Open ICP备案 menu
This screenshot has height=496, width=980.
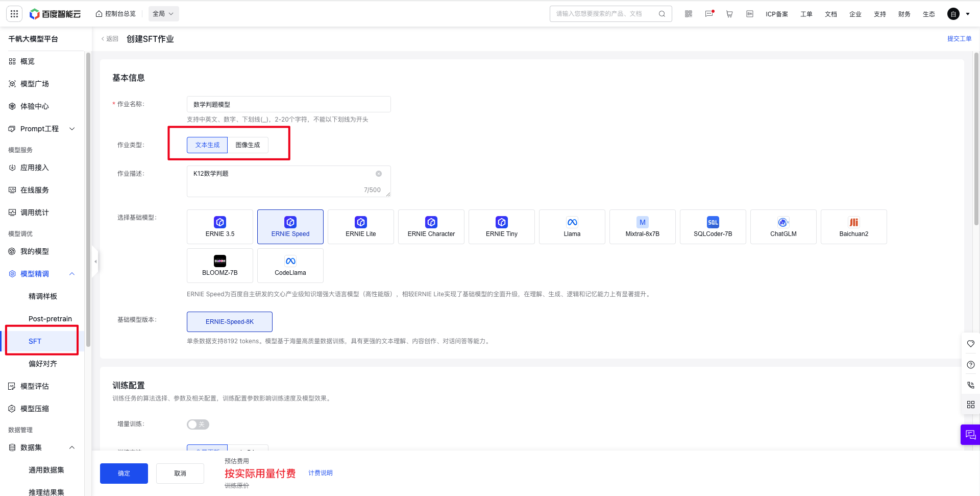click(777, 14)
